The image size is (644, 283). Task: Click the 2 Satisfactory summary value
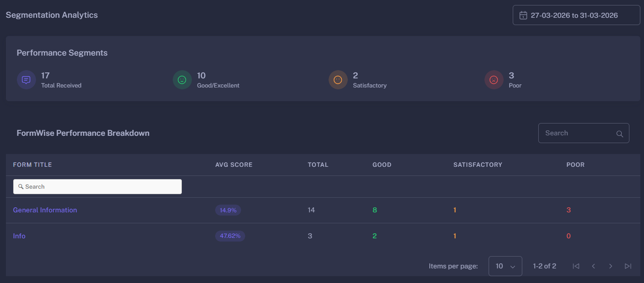pyautogui.click(x=355, y=76)
